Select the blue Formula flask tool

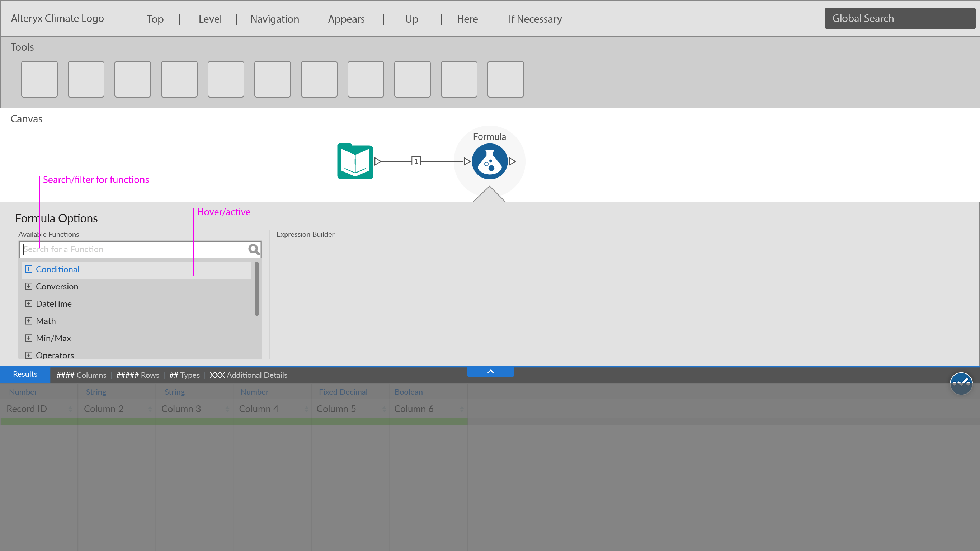489,161
